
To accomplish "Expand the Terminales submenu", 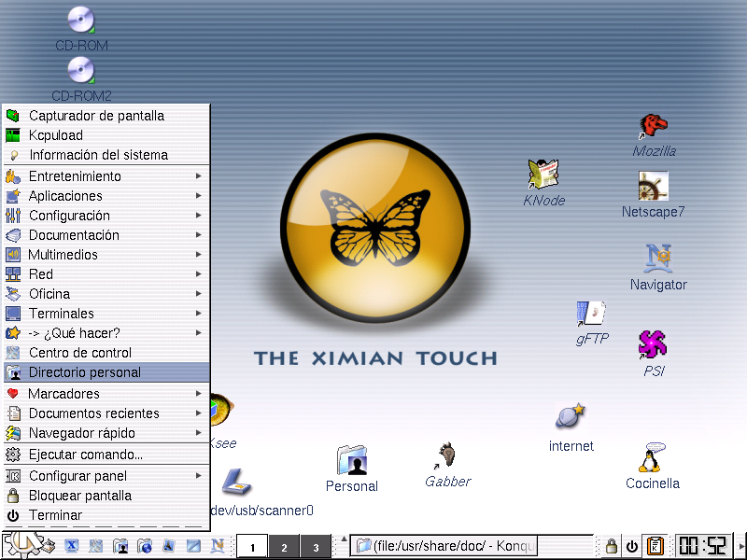I will (x=106, y=313).
